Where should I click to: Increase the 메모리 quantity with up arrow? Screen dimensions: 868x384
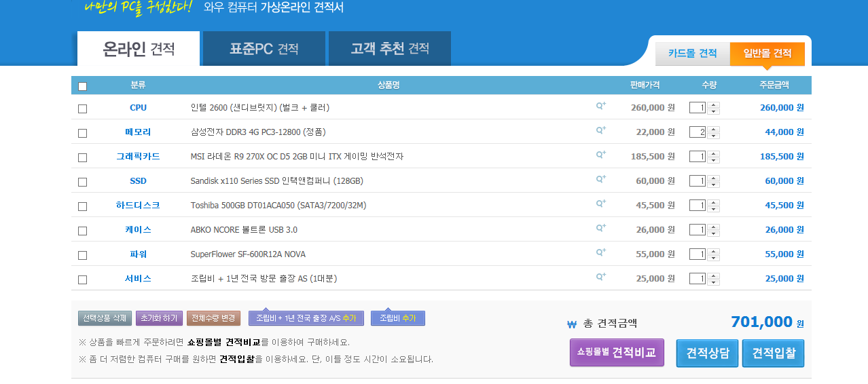[x=714, y=129]
